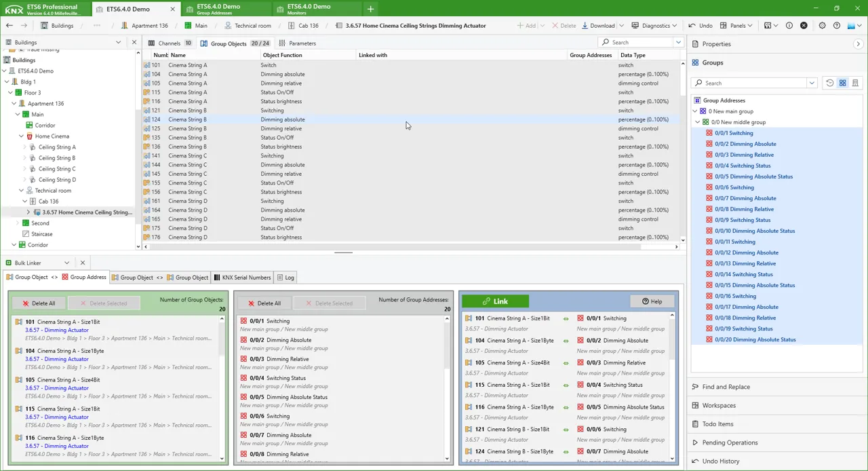Open new tab with plus icon

[x=370, y=9]
